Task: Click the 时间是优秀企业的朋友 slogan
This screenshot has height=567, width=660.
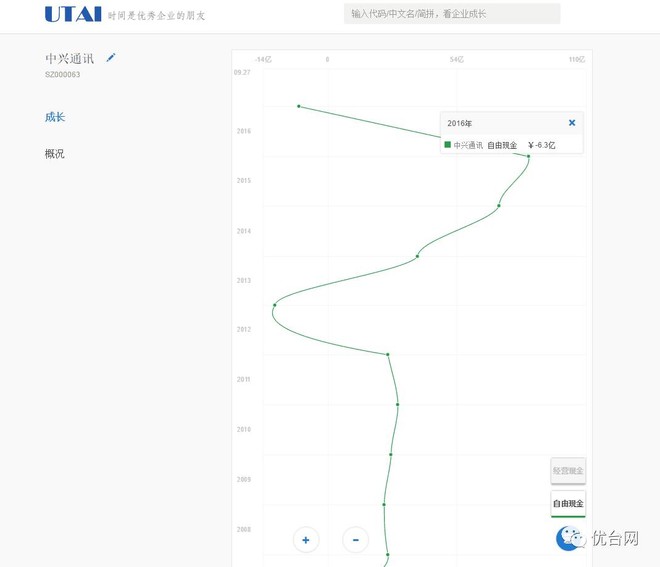Action: click(156, 16)
